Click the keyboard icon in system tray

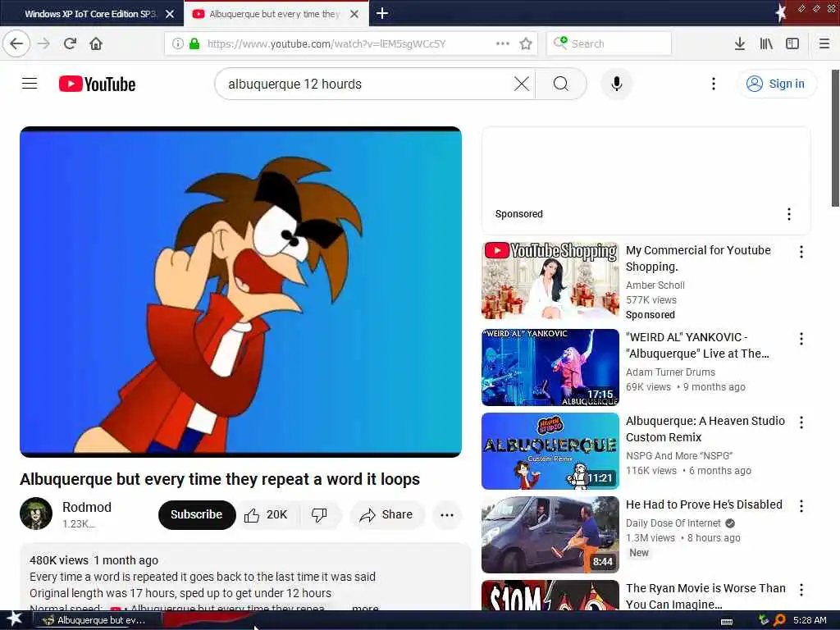pos(727,622)
